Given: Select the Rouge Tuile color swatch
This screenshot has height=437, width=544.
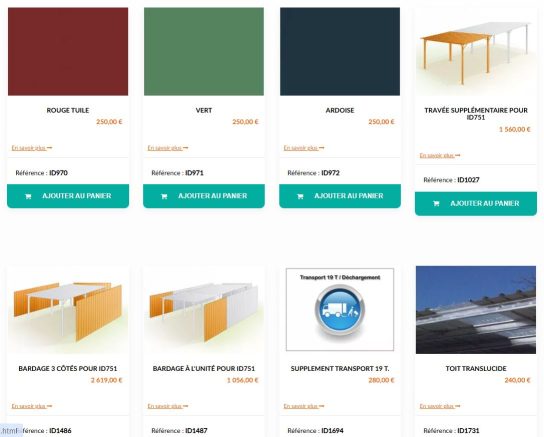Looking at the screenshot, I should [68, 52].
